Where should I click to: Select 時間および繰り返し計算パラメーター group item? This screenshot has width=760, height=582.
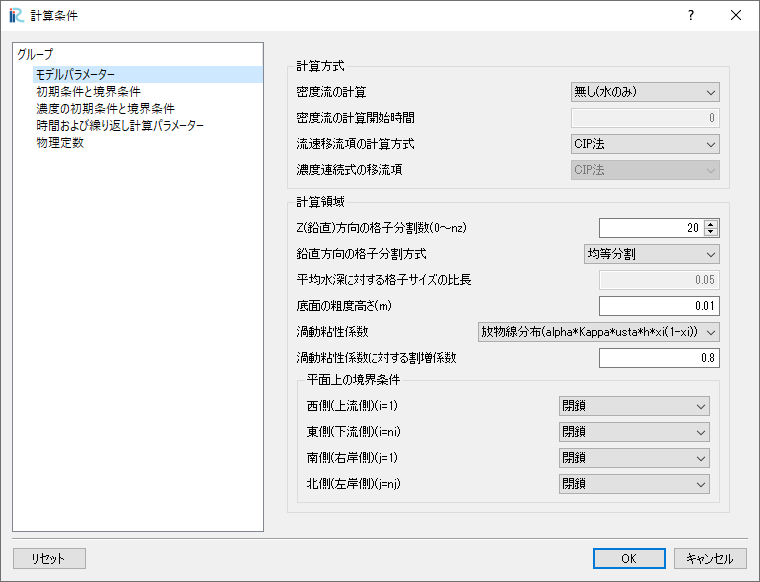point(120,126)
